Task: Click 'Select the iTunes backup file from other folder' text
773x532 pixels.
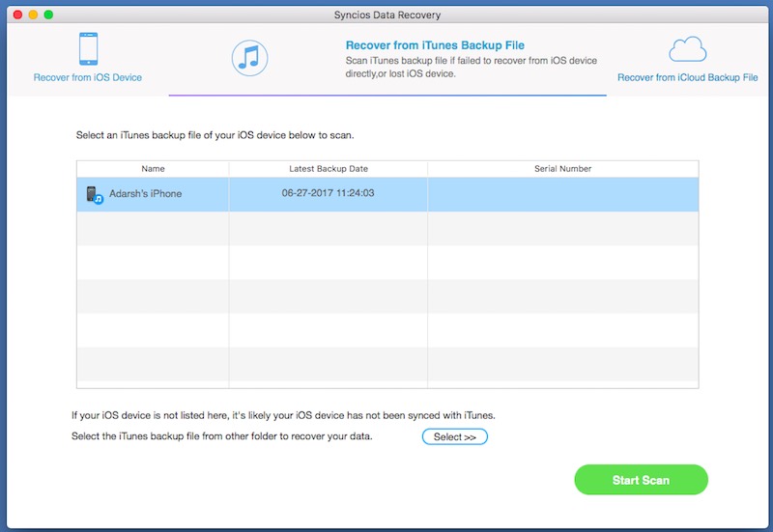Action: click(222, 436)
